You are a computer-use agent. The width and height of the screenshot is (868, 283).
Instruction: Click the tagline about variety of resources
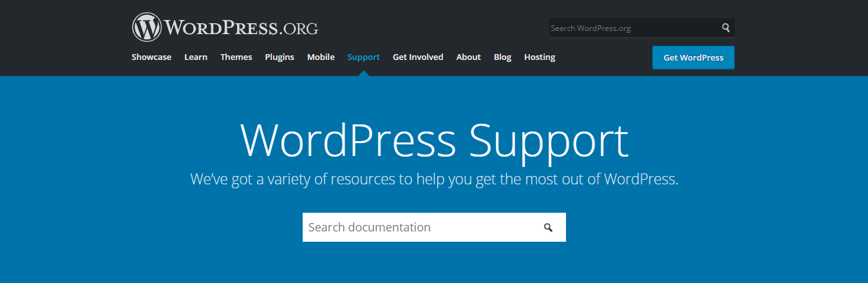[434, 179]
